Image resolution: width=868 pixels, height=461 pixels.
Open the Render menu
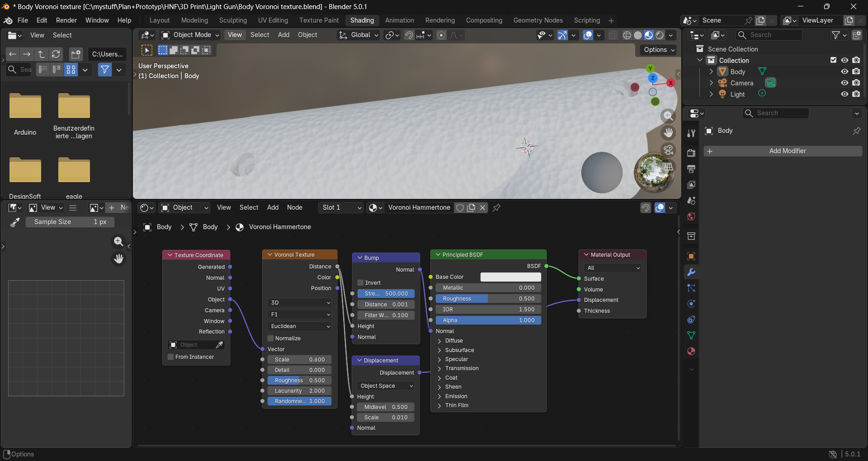pyautogui.click(x=66, y=20)
